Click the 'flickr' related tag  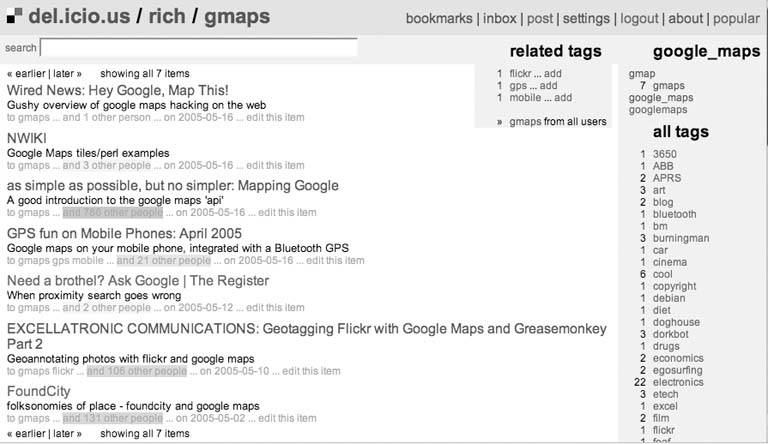pos(520,74)
